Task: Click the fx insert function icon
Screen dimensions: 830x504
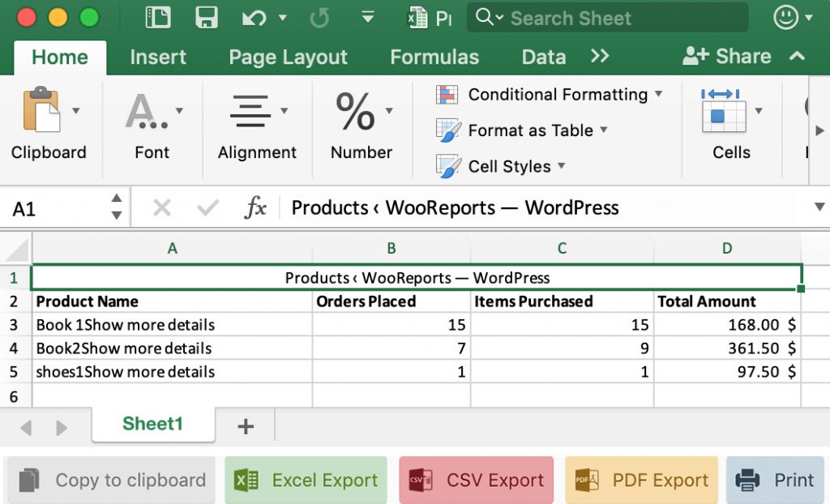Action: pos(255,208)
